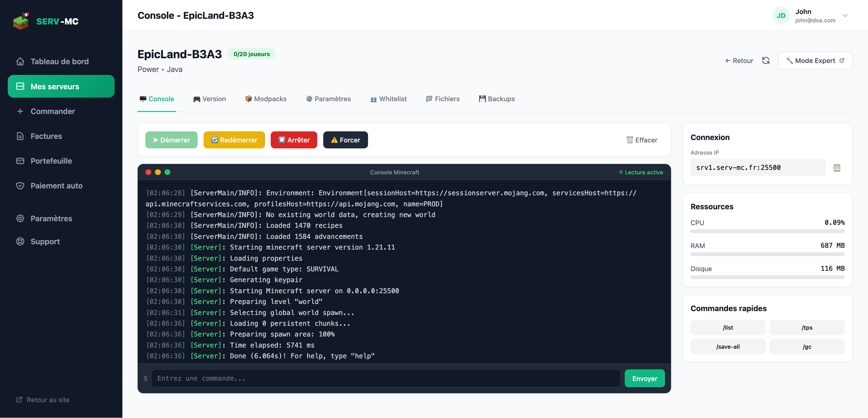This screenshot has width=868, height=418.
Task: Click the Redémarrer button
Action: (x=234, y=140)
